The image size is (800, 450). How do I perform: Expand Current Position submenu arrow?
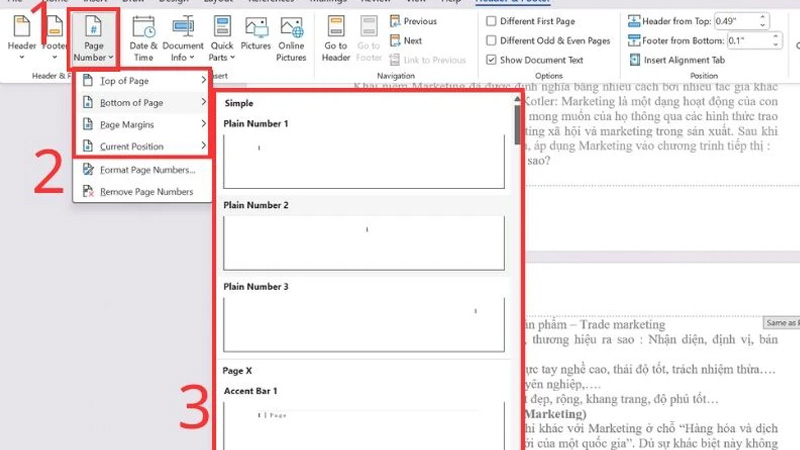click(x=203, y=146)
